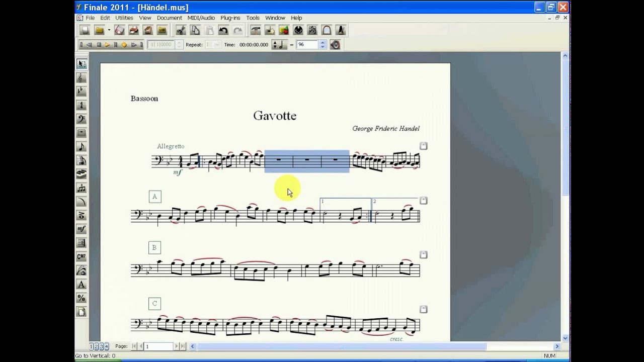Select the Chord CM7 tool
Screen dimensions: 644x362
pyautogui.click(x=82, y=257)
